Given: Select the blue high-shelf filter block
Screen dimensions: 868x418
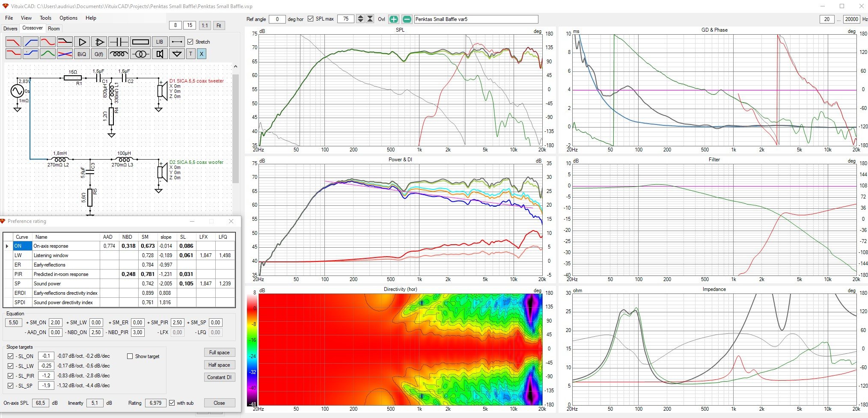Looking at the screenshot, I should point(30,54).
